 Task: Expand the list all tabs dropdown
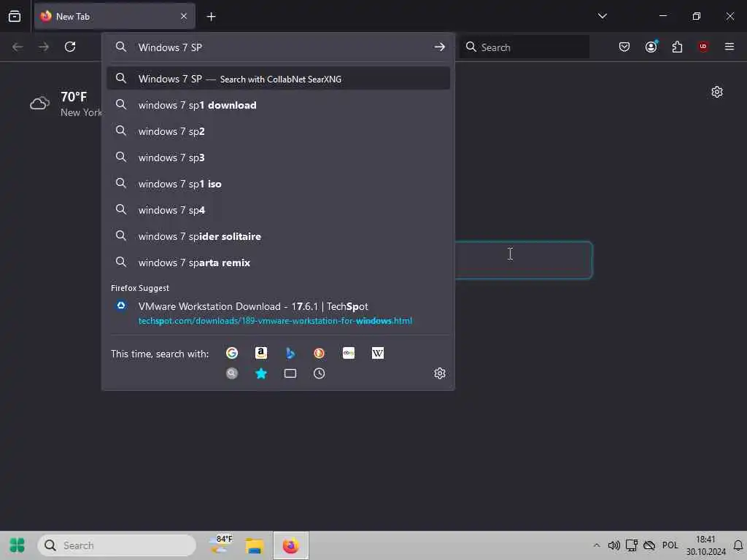602,16
